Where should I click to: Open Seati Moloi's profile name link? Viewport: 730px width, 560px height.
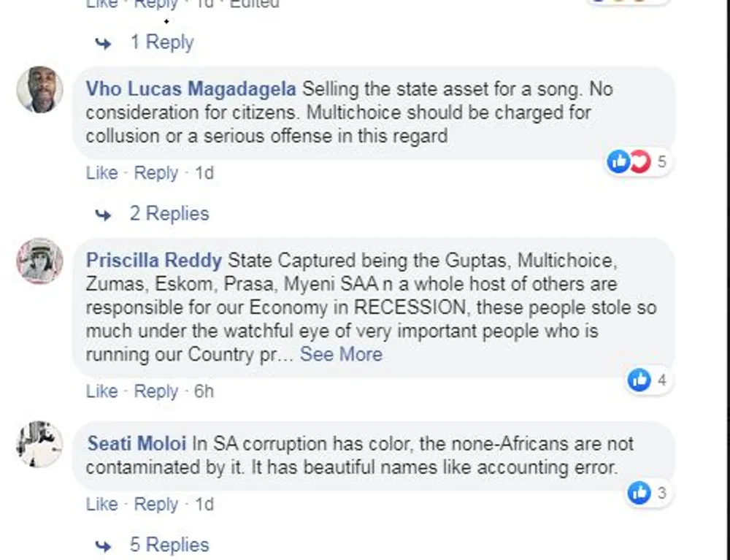137,444
